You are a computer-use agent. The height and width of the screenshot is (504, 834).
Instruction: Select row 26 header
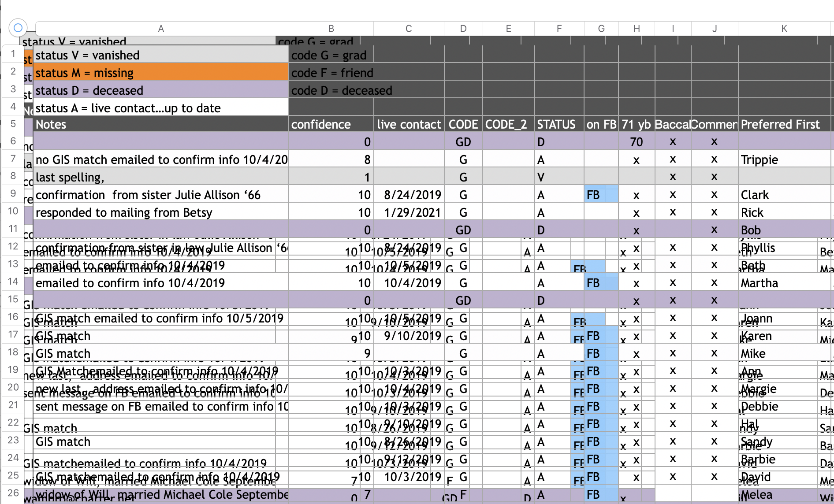click(x=13, y=493)
